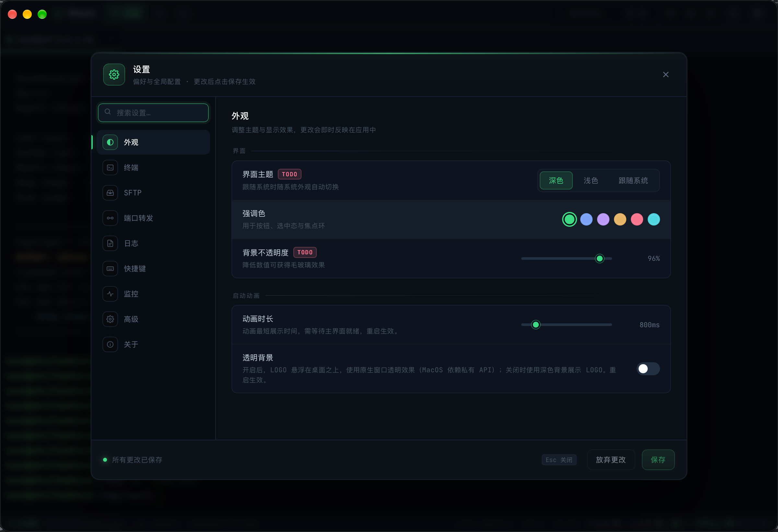Select the 监控 settings section
This screenshot has width=778, height=532.
[153, 294]
